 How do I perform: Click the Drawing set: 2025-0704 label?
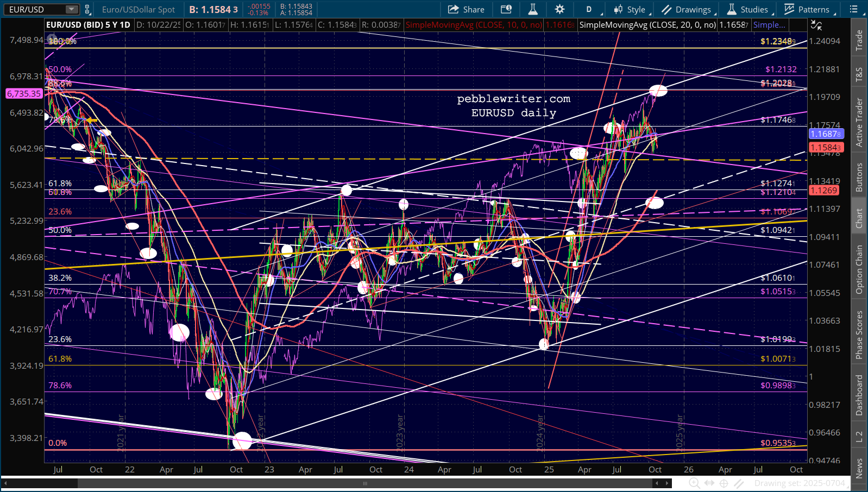(x=800, y=483)
